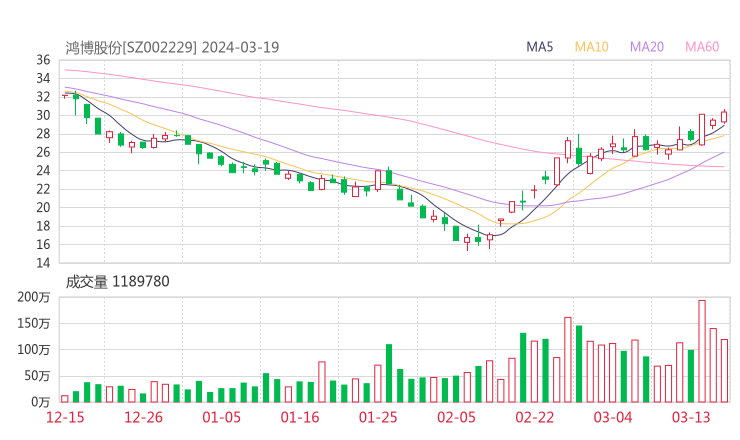Click the MA60 legend label
This screenshot has height=440, width=740.
click(x=702, y=47)
